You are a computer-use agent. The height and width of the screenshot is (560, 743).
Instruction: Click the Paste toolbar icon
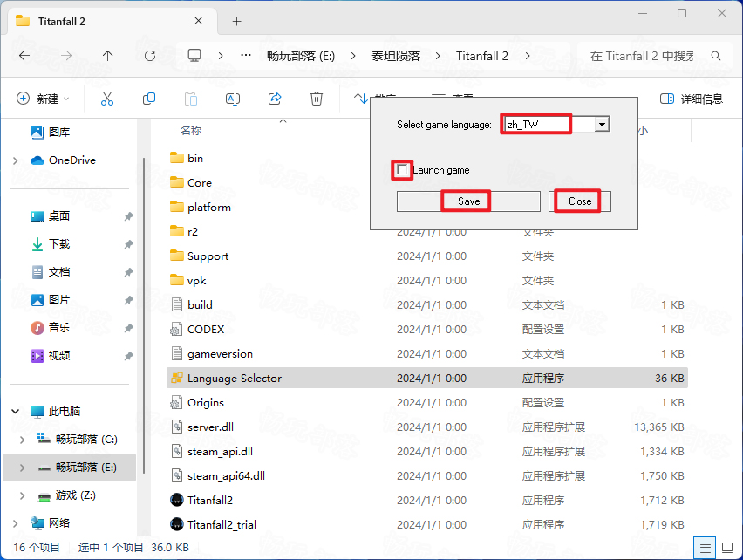191,99
